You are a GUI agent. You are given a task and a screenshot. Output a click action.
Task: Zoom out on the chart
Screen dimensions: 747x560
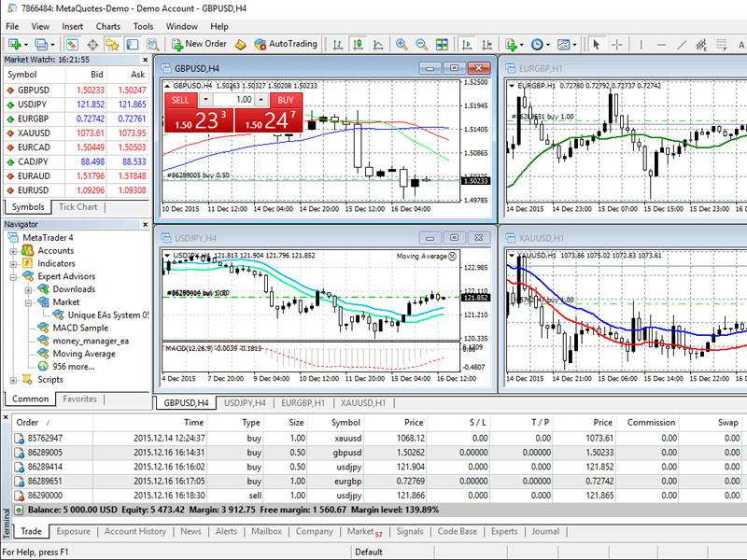[x=422, y=44]
